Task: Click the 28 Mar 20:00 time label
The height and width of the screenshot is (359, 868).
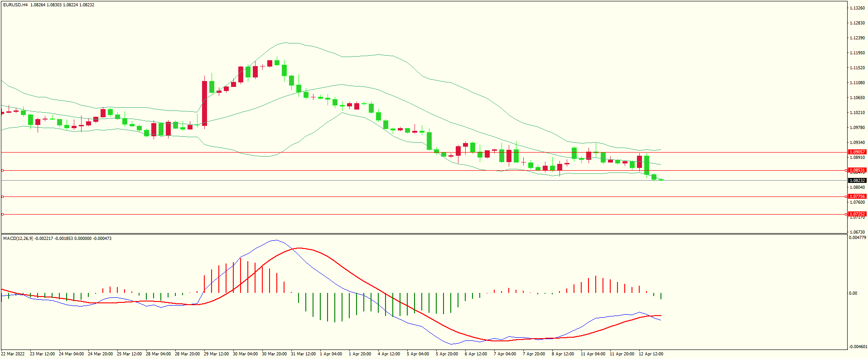Action: pos(187,354)
